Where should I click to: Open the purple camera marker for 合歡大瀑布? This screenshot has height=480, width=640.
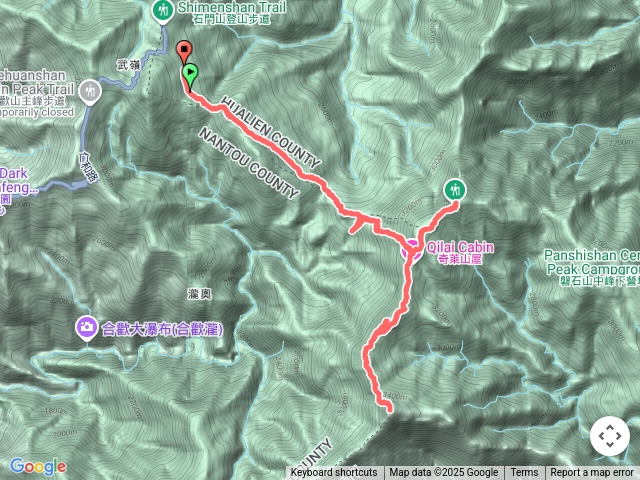(x=87, y=328)
